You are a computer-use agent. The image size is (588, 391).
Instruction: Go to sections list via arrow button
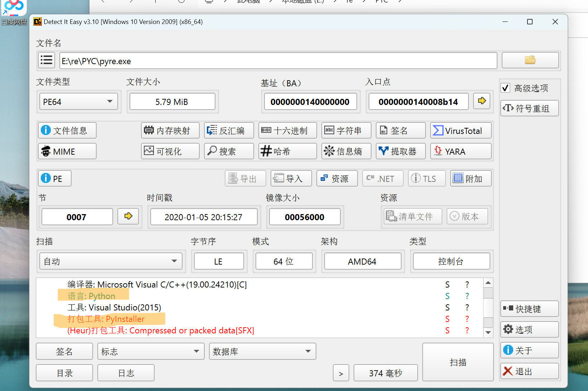coord(128,216)
